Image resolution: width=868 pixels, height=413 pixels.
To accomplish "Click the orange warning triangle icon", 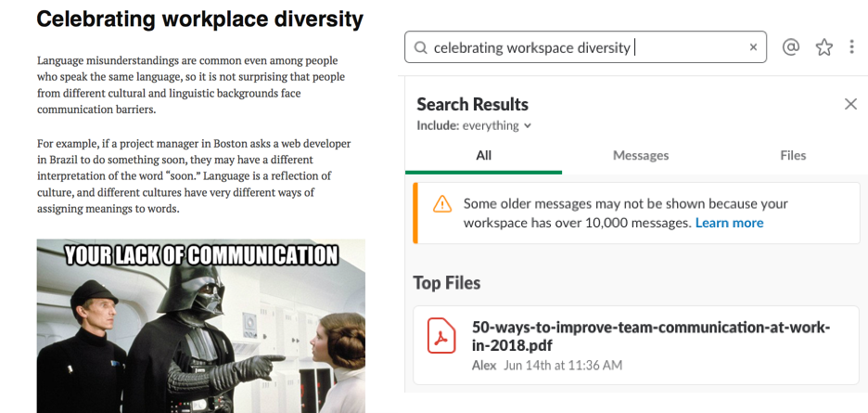I will coord(442,204).
